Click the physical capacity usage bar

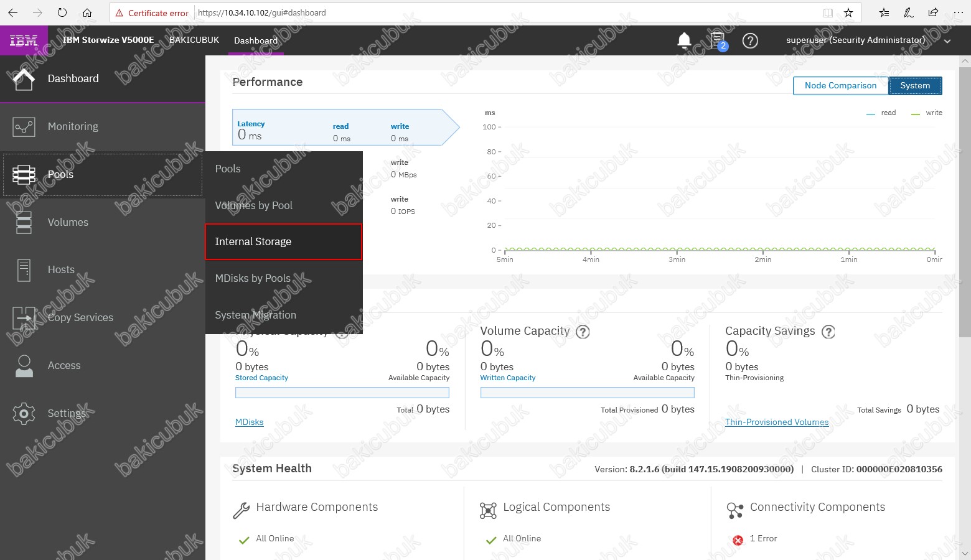342,393
